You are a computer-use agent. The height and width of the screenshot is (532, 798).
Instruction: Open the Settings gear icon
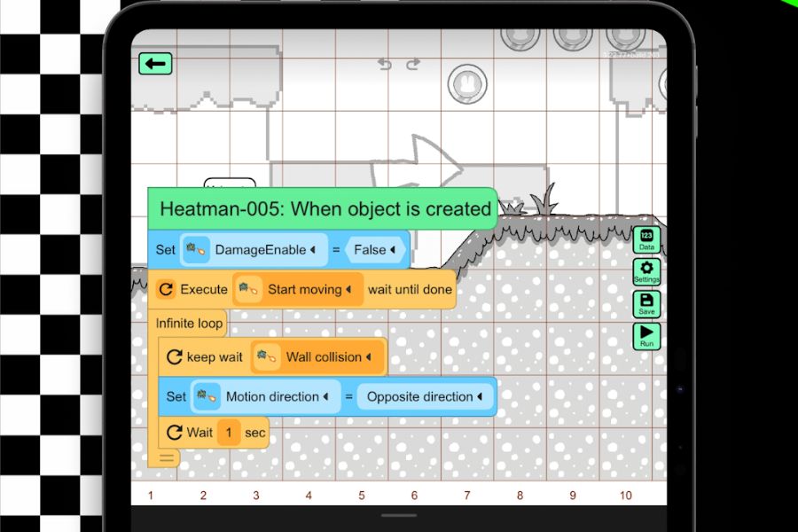[x=646, y=272]
